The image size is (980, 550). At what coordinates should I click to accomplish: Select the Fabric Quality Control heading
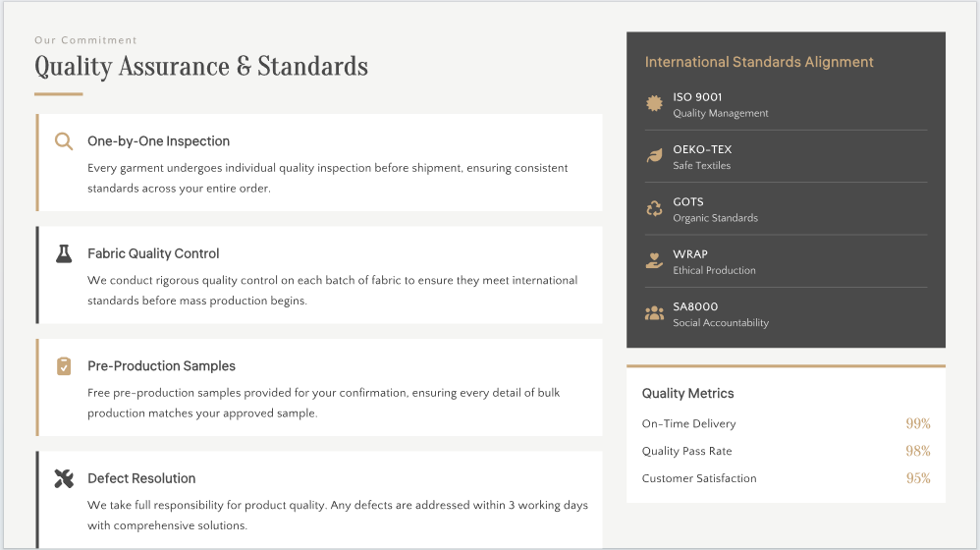[153, 253]
